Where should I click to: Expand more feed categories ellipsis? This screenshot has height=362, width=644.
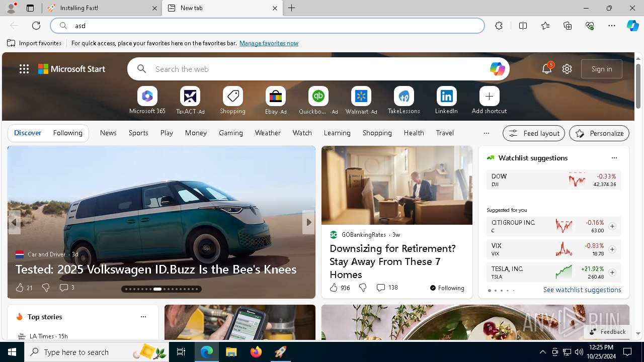coord(486,133)
